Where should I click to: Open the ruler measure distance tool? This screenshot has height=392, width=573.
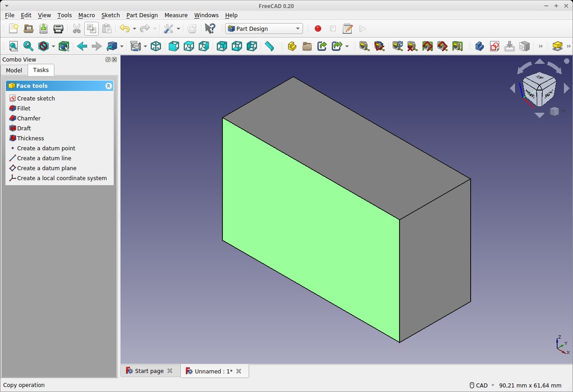pos(270,46)
